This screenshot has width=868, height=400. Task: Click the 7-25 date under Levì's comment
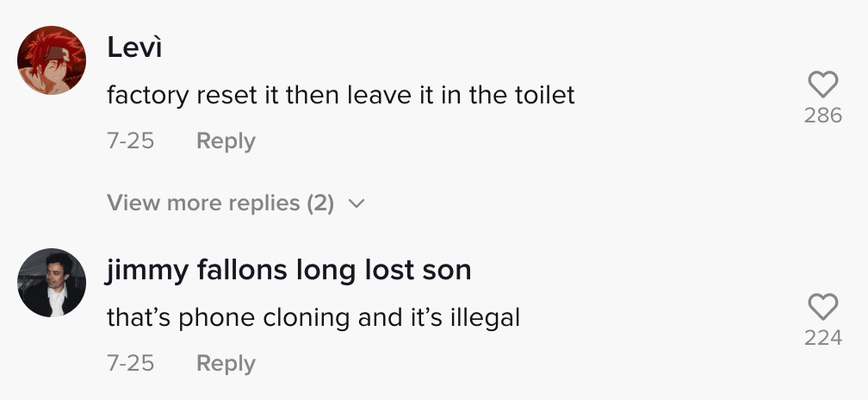pos(131,141)
